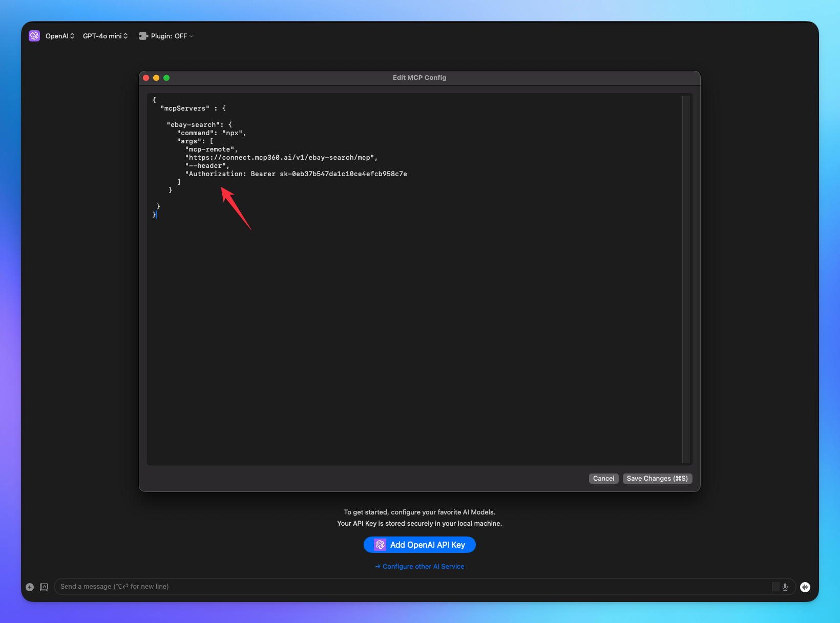Click the plus icon to attach content
840x623 pixels.
29,587
